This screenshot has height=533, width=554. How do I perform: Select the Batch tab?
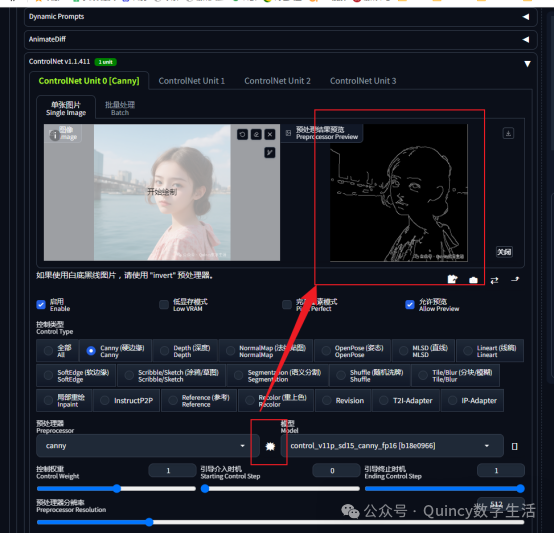point(120,108)
